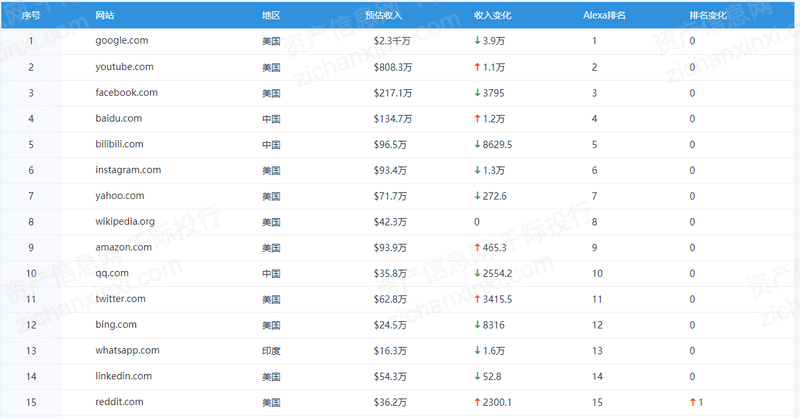Open the google.com website link
The image size is (800, 419).
[122, 41]
